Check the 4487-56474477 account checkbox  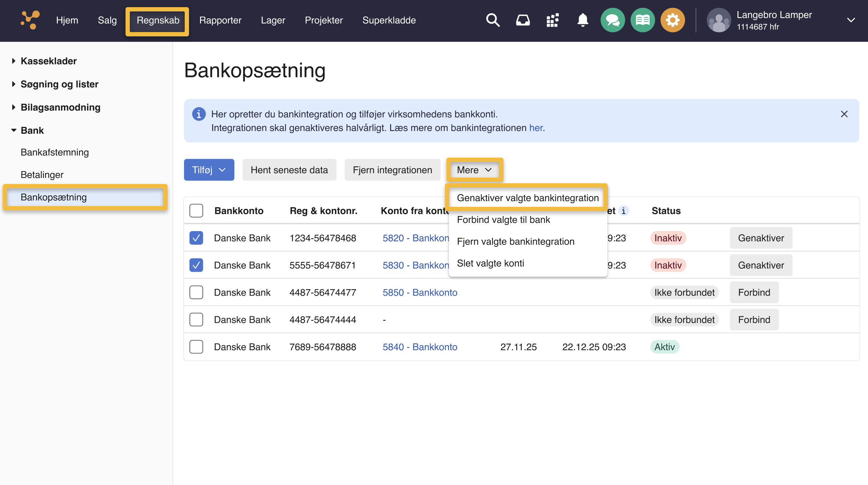coord(196,292)
